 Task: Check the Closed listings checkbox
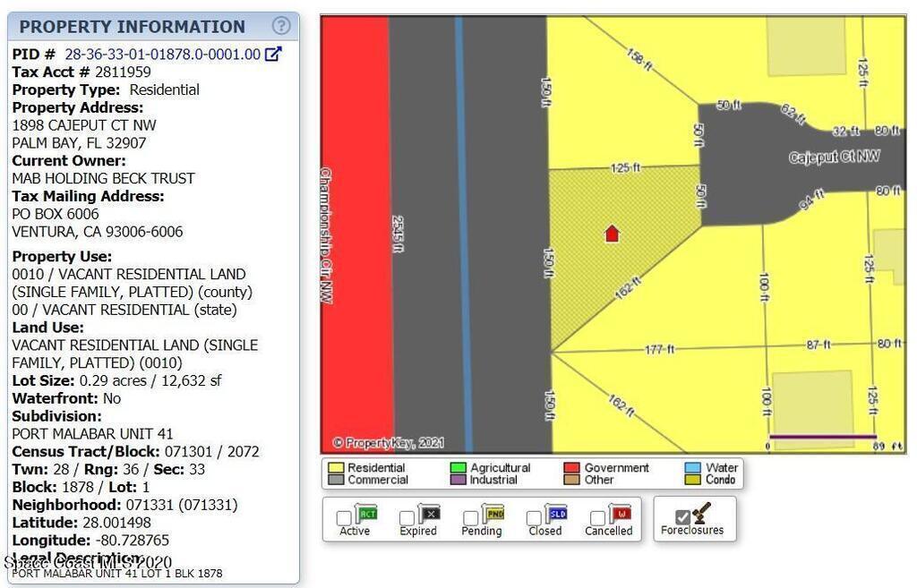click(535, 518)
